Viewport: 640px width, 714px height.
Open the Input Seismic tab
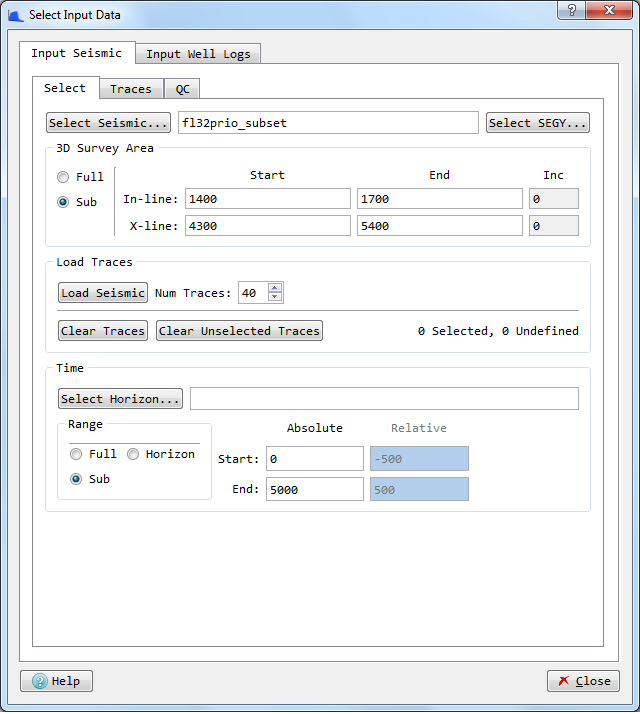click(77, 53)
